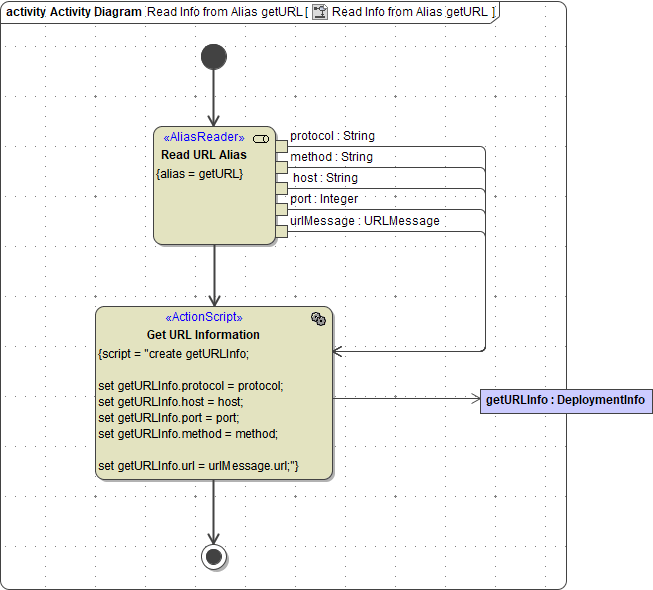Click the 'host : String' pin label
The image size is (653, 590).
[x=325, y=178]
